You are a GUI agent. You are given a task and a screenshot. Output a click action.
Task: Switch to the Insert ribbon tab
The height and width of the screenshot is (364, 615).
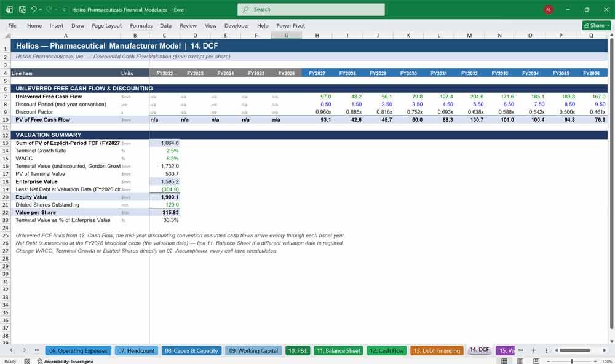click(57, 25)
